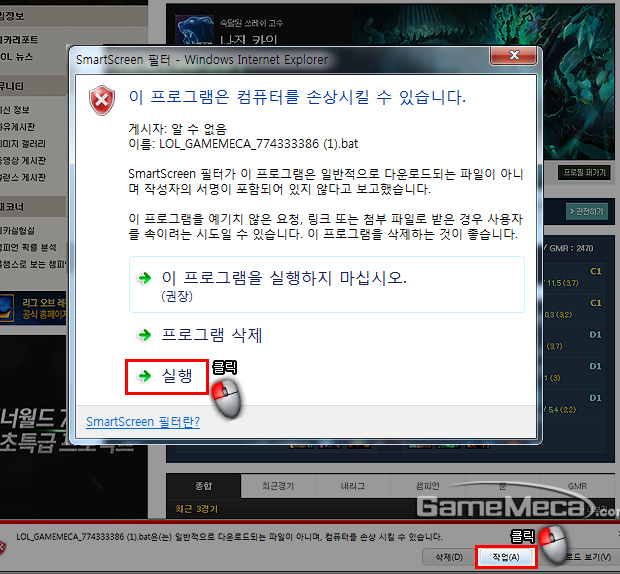Close the SmartScreen filter dialog

513,55
